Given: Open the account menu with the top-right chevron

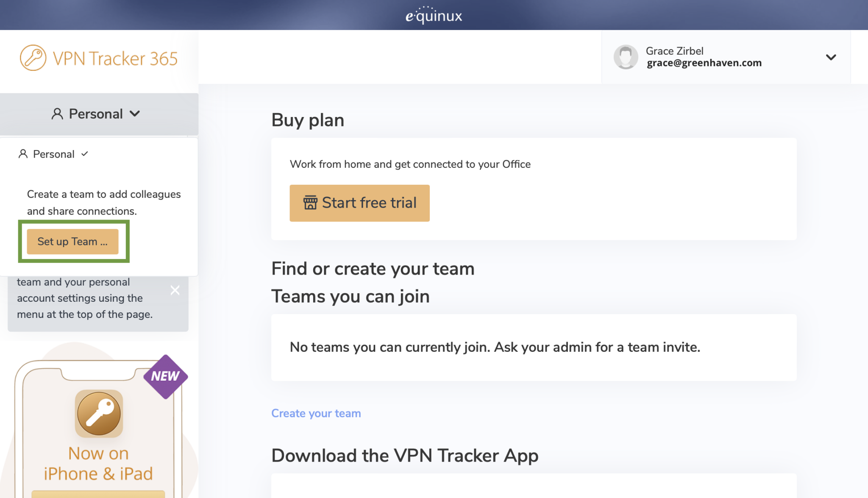Looking at the screenshot, I should (x=831, y=57).
